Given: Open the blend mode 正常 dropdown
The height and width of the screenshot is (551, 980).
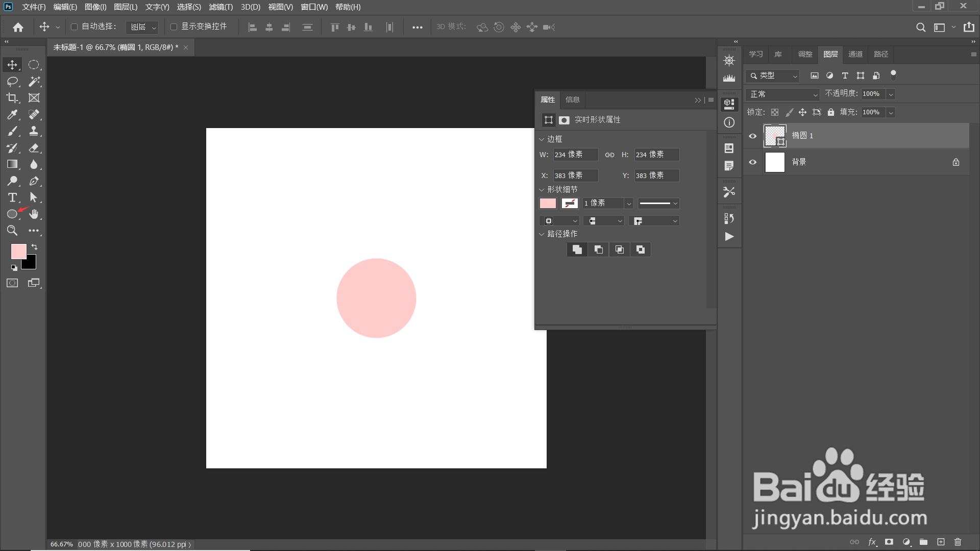Looking at the screenshot, I should coord(782,94).
